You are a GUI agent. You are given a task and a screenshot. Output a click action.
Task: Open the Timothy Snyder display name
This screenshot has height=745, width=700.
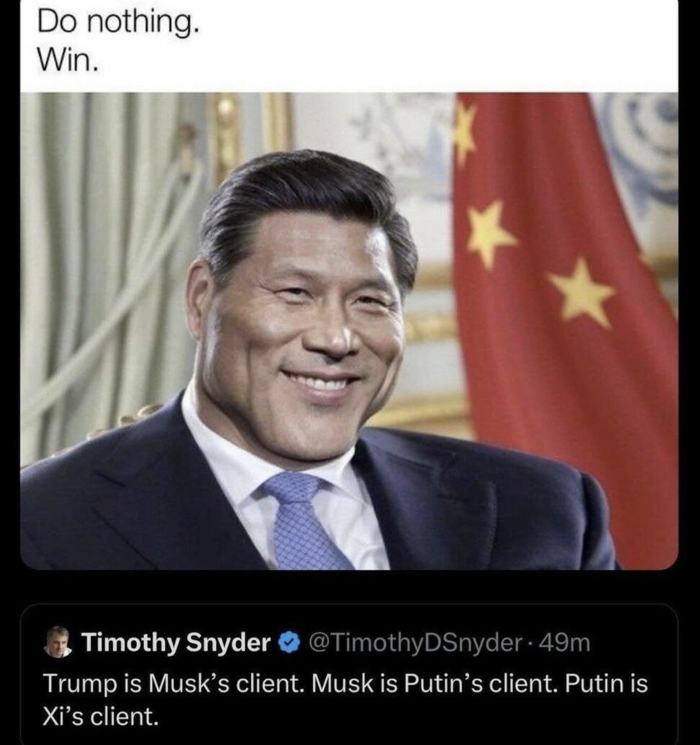tap(176, 642)
